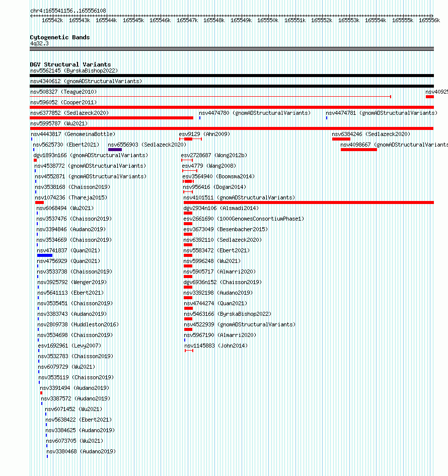
Task: Click the nsv4340612 (gnomADStructuralVariants) label
Action: pos(86,82)
